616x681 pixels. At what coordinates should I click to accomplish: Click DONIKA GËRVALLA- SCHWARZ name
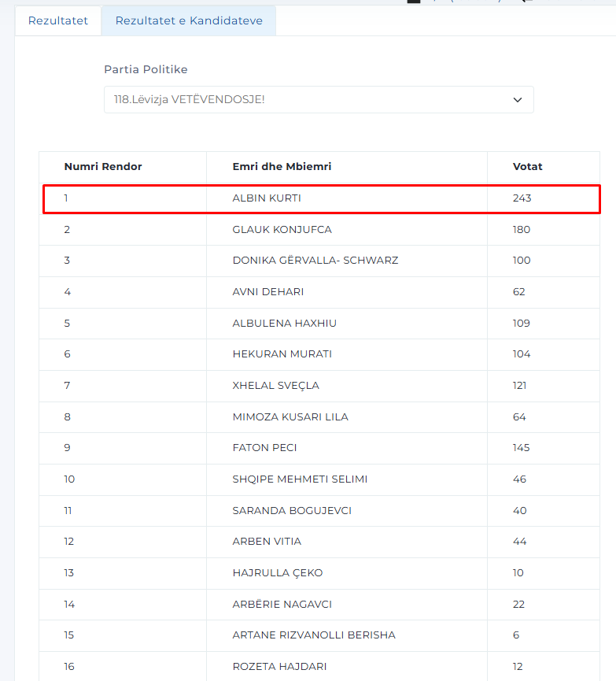(x=315, y=260)
